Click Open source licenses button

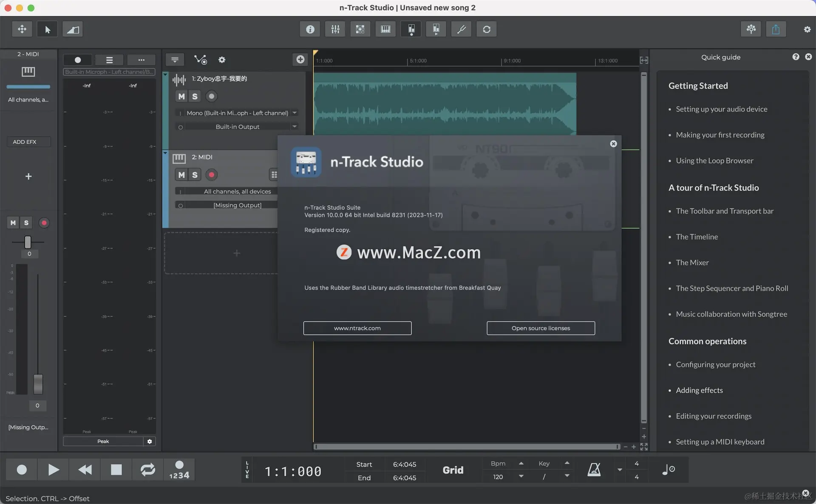[x=541, y=328]
